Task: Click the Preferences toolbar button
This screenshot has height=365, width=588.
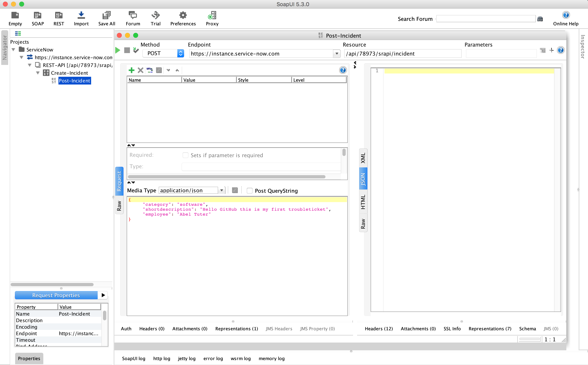Action: (x=183, y=19)
